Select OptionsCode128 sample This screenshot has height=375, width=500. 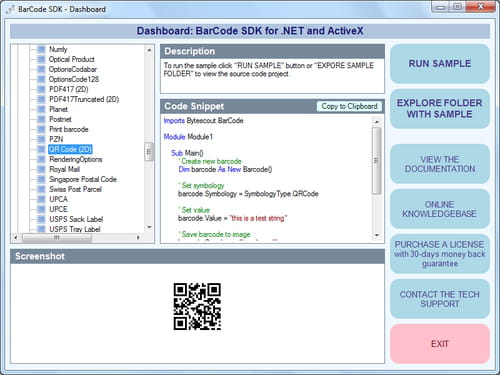74,79
